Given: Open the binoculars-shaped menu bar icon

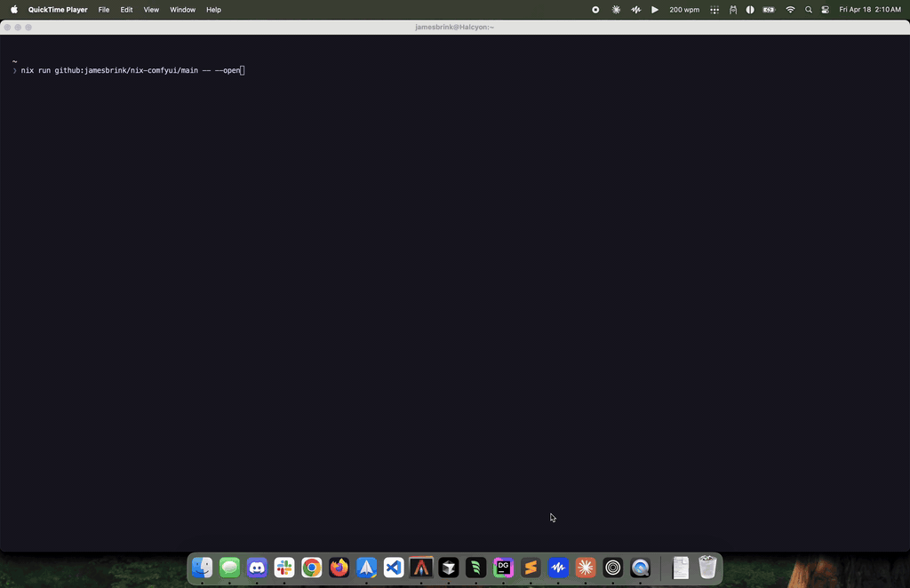Looking at the screenshot, I should 733,10.
